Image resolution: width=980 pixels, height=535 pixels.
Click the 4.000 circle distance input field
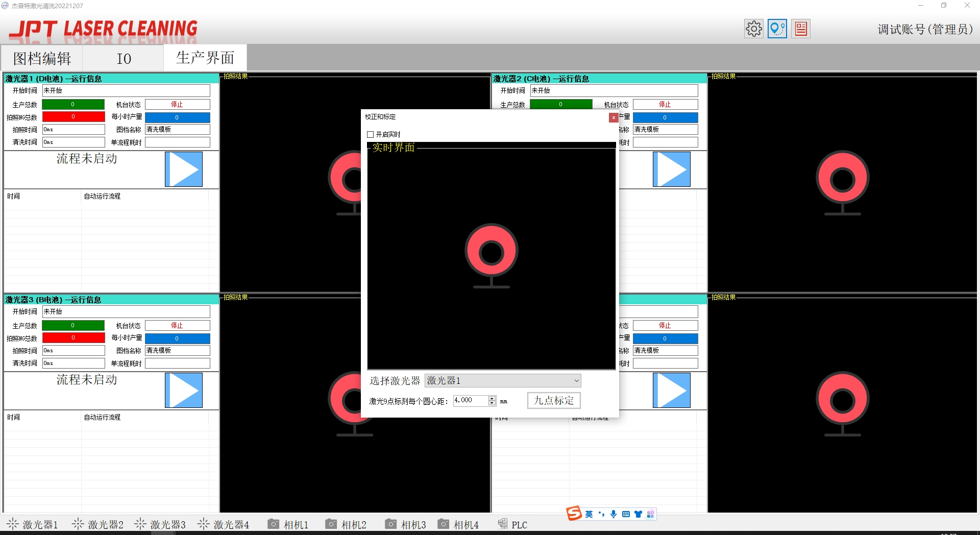[471, 401]
